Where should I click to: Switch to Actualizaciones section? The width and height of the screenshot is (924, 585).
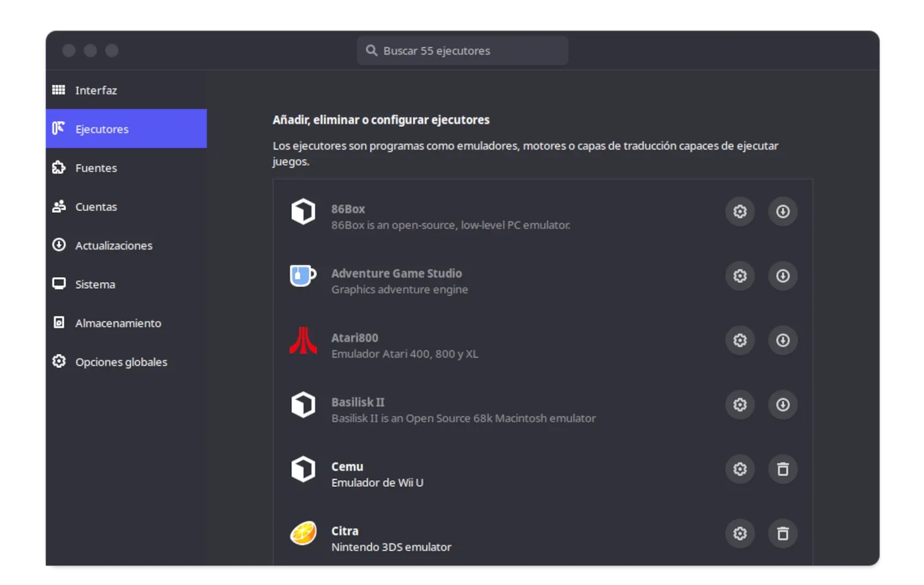coord(126,245)
